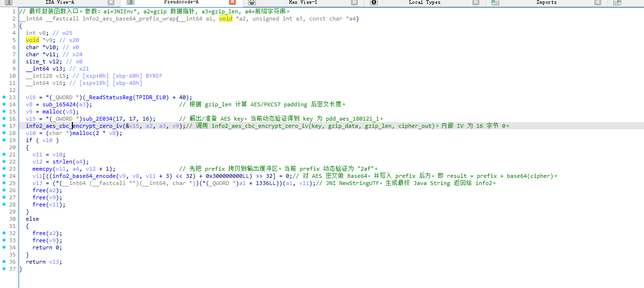Open the Hex View-1 tab
Image resolution: width=644 pixels, height=288 pixels.
[303, 2]
